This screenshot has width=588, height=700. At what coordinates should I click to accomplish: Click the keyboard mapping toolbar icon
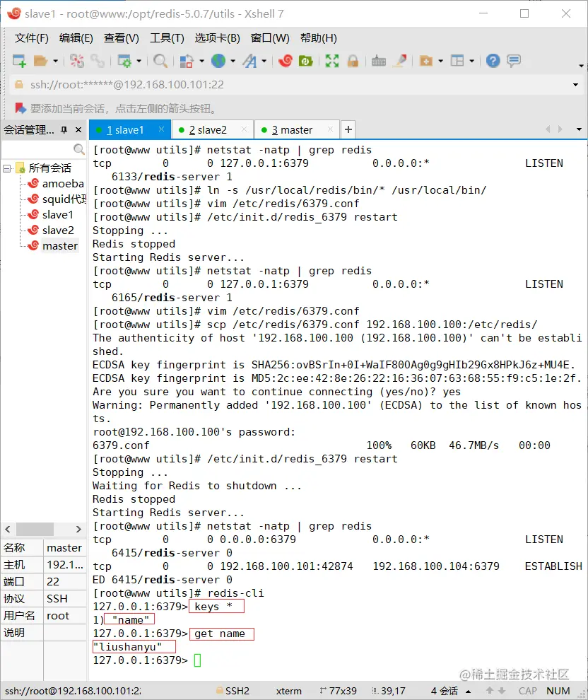click(379, 61)
